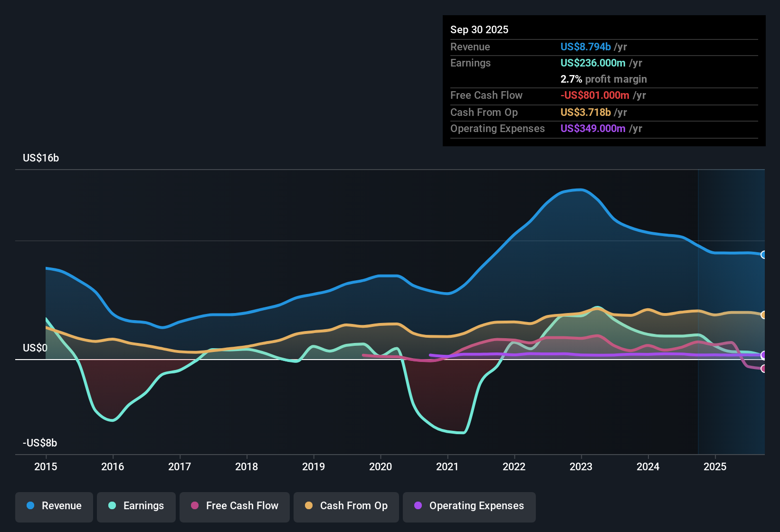
Task: Select the orange Cash From Op legend dot
Action: point(308,506)
